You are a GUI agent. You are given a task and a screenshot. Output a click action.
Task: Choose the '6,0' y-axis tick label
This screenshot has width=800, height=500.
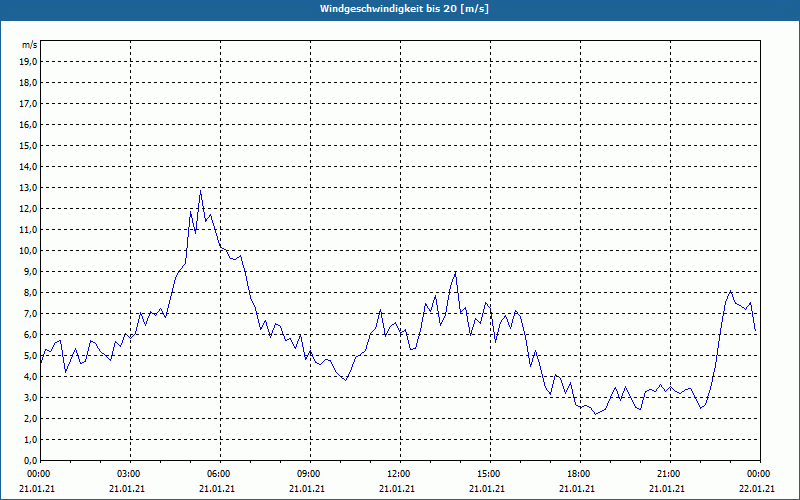click(x=30, y=334)
